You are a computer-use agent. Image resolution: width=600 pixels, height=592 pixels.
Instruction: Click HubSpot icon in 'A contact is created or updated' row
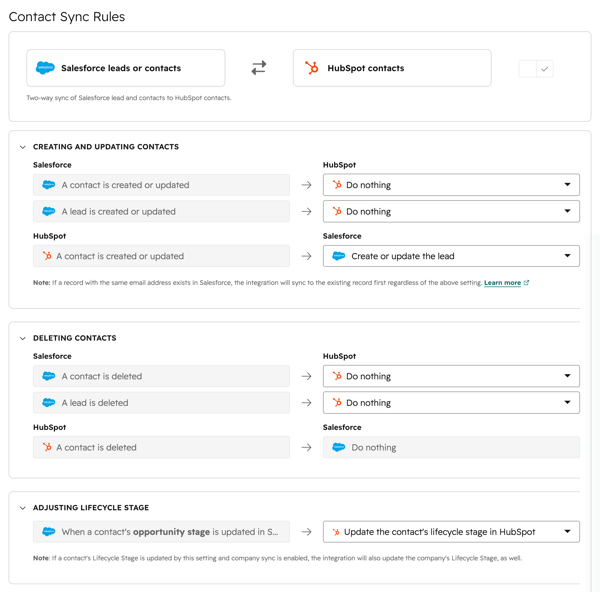click(x=47, y=256)
